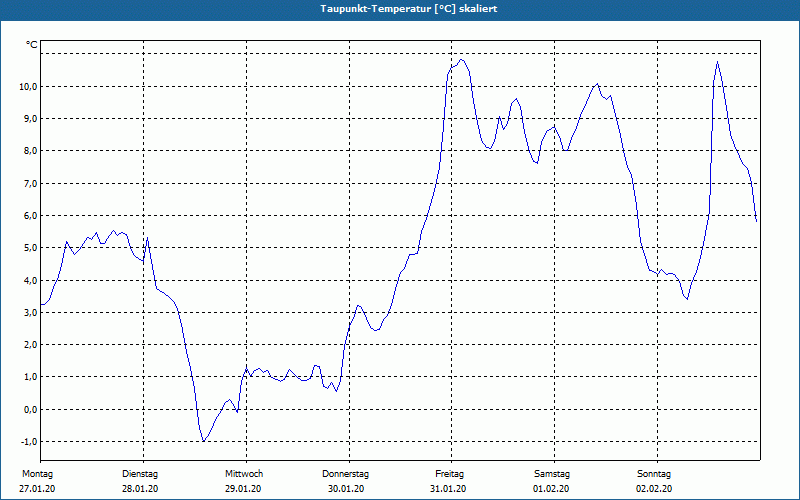
Task: Click the 8,0 y-axis label
Action: click(30, 151)
